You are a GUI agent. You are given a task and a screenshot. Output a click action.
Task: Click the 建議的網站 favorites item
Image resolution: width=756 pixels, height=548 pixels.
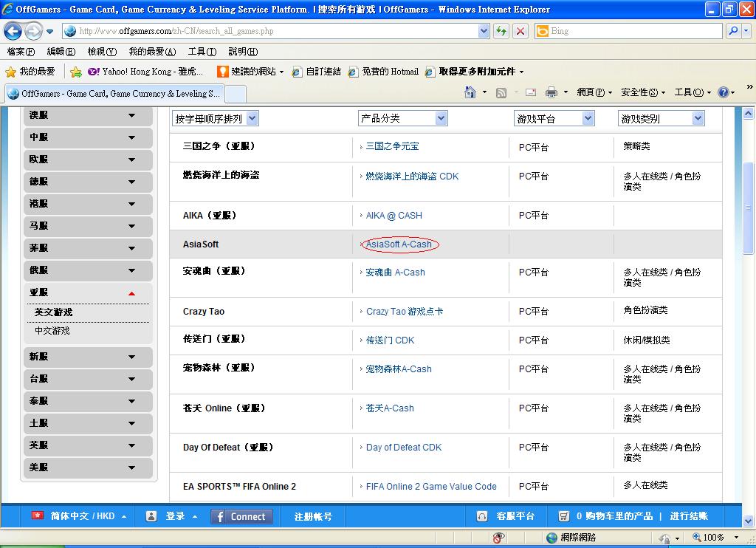[x=250, y=72]
